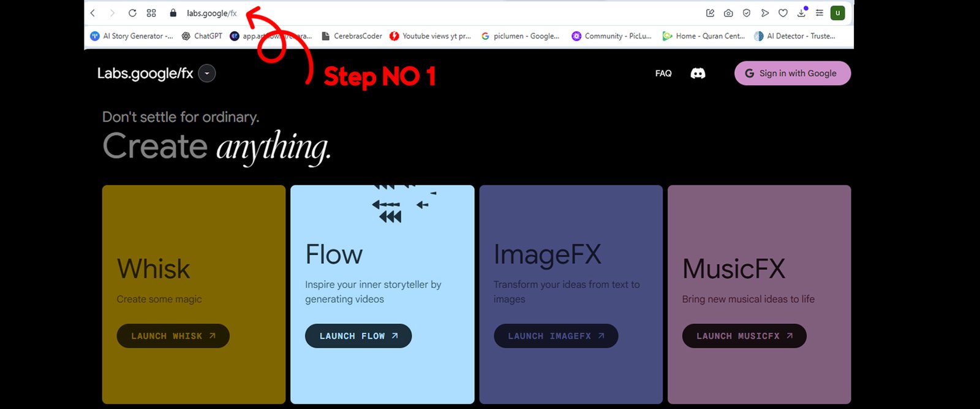Launch the ImageFX tool
Viewport: 980px width, 409px height.
[556, 336]
